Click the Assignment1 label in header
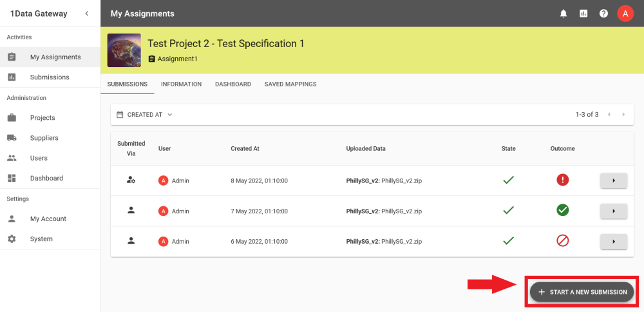Viewport: 644px width, 312px height. (178, 59)
